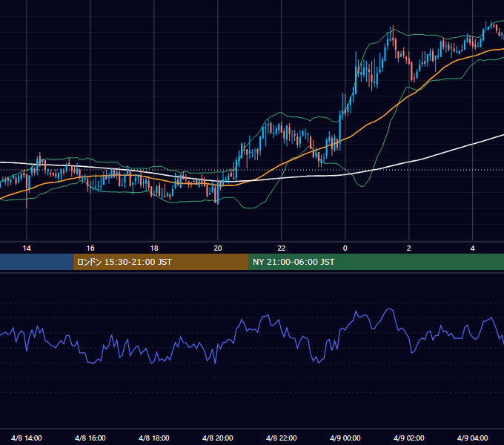Viewport: 504px width, 445px height.
Task: Click the 4/8 16:00 date label
Action: [x=90, y=438]
